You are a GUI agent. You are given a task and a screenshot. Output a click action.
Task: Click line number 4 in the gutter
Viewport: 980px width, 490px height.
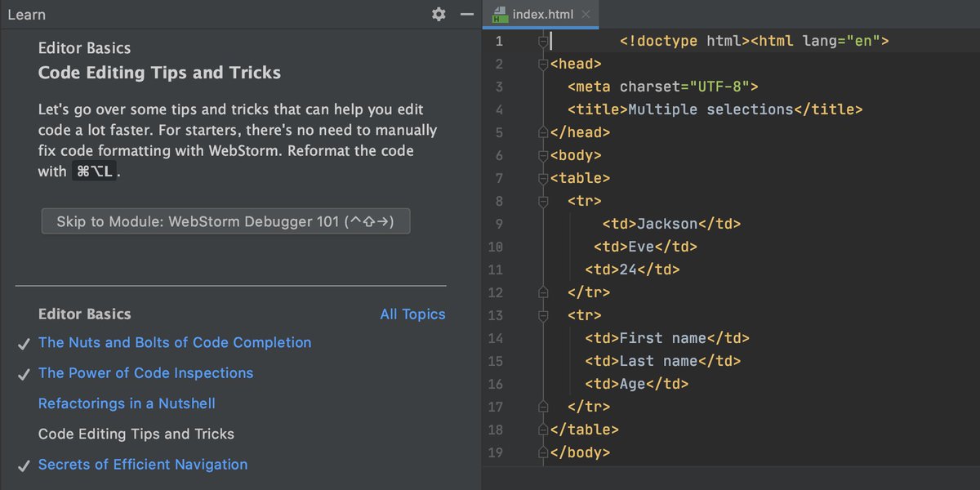[499, 109]
